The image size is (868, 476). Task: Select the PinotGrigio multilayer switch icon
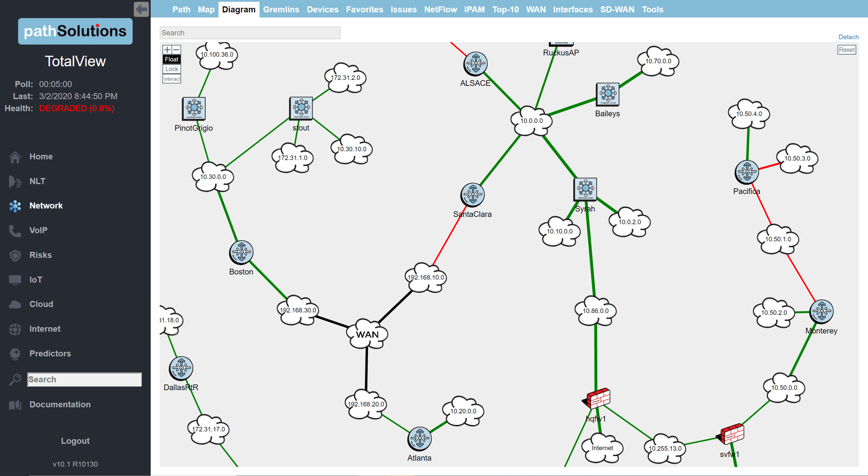coord(194,108)
